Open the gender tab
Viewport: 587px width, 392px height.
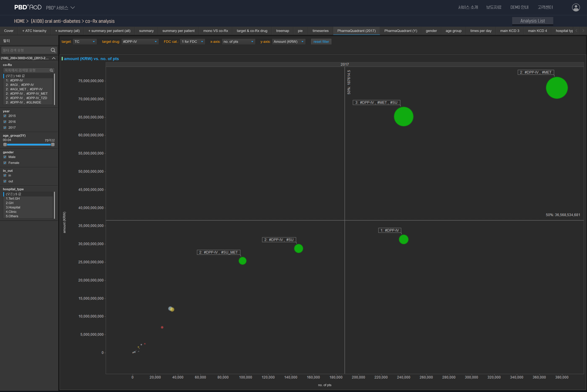431,31
